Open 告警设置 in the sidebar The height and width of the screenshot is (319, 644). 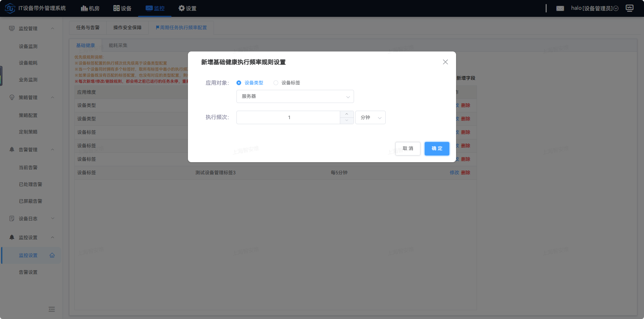(x=28, y=272)
